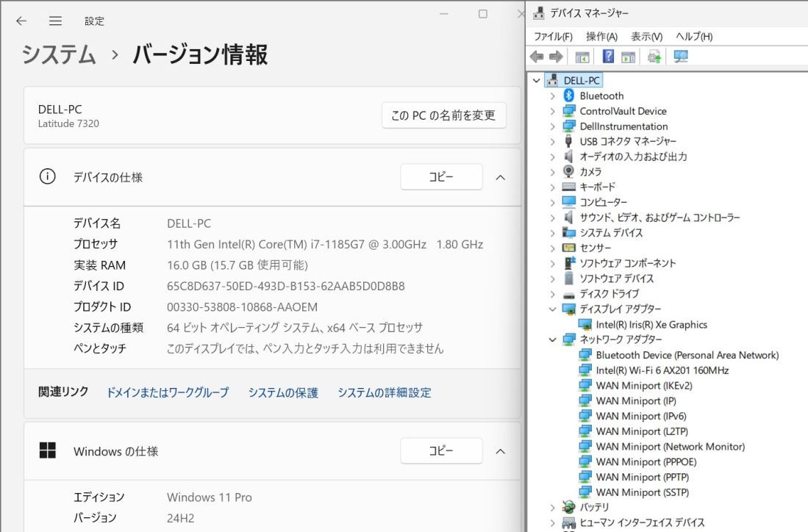Click the Windows 11 Pro edition text

[x=210, y=497]
